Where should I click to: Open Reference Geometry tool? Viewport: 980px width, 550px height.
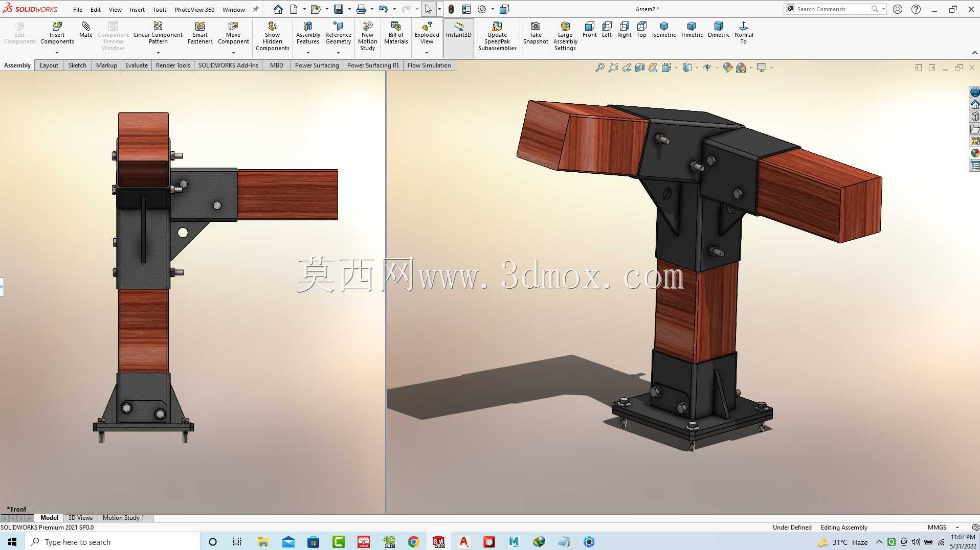(x=338, y=33)
